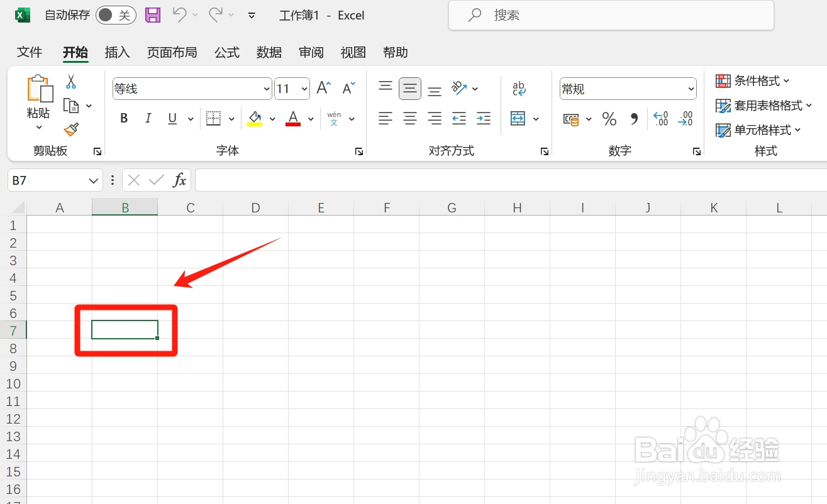Click the Orientation text angle icon

460,89
